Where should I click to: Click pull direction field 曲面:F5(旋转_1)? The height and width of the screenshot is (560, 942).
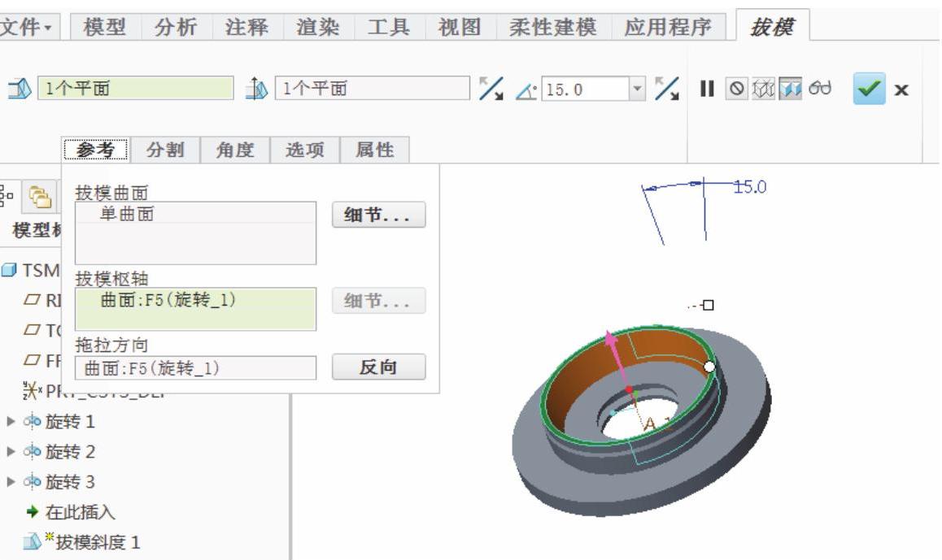click(x=195, y=368)
